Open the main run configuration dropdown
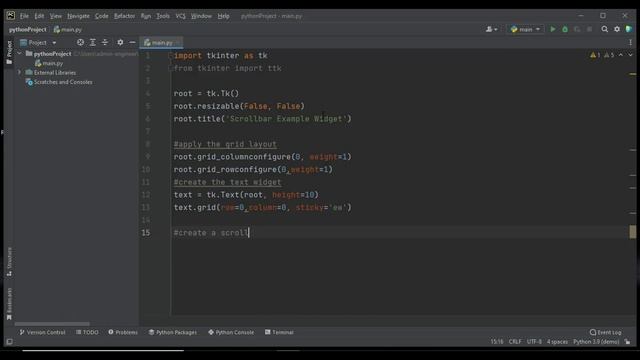The width and height of the screenshot is (640, 360). point(525,29)
